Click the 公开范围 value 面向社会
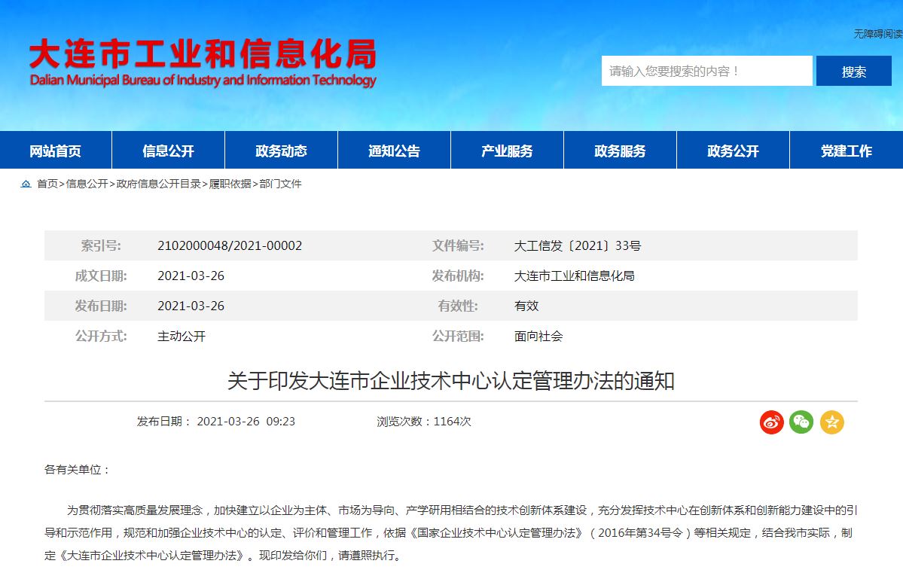Screen dimensions: 903x588 point(538,336)
